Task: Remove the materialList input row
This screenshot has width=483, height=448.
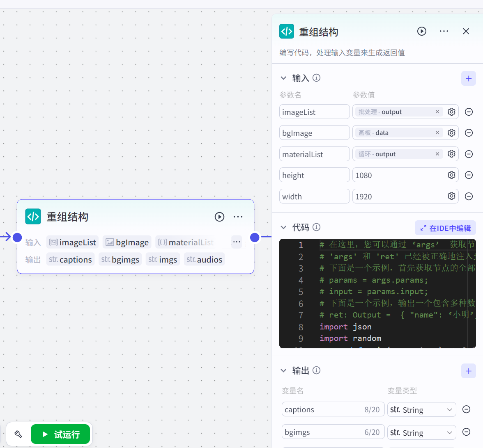Action: 469,154
